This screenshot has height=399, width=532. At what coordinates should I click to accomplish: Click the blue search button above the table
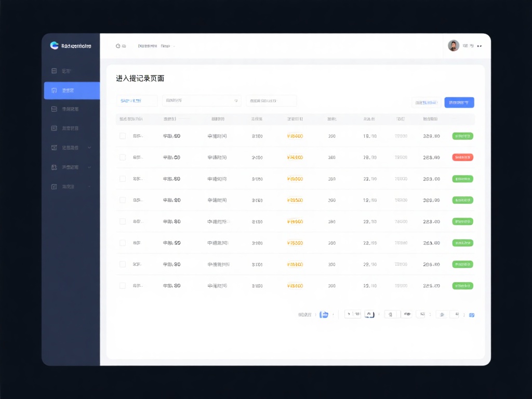pyautogui.click(x=459, y=102)
